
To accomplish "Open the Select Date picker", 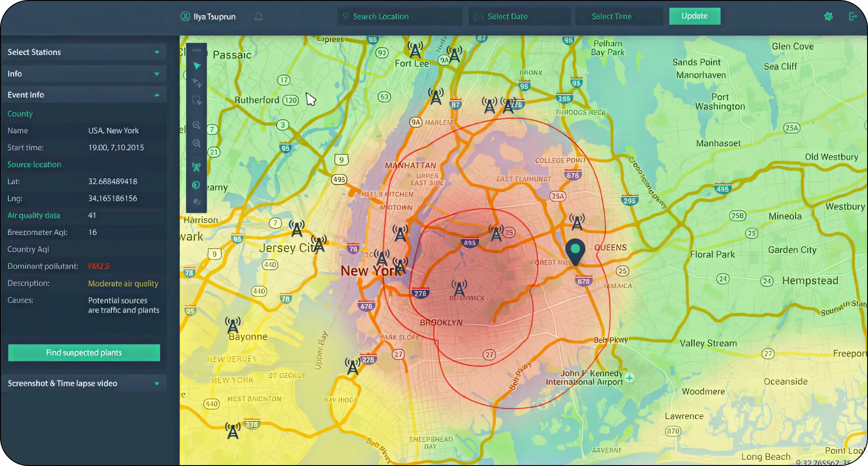I will click(x=519, y=17).
